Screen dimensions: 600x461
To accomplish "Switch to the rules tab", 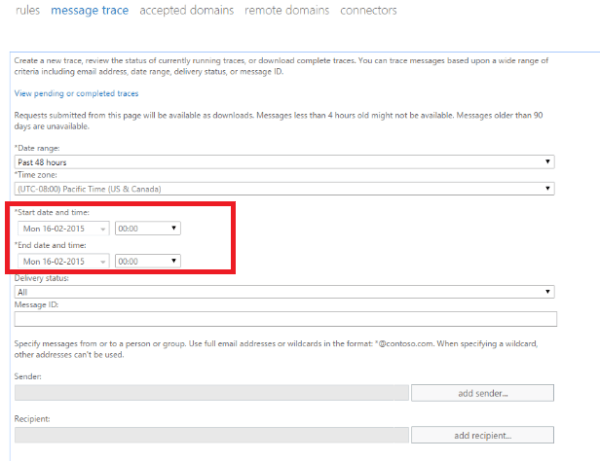I will click(27, 11).
